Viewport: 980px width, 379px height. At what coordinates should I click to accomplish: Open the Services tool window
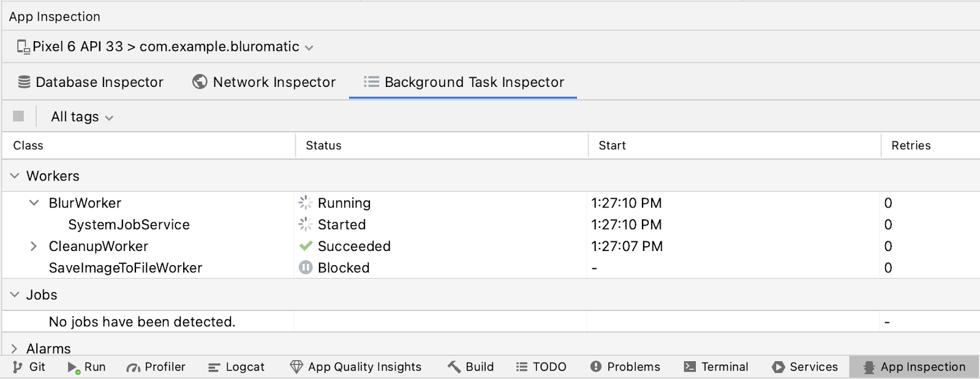tap(805, 367)
